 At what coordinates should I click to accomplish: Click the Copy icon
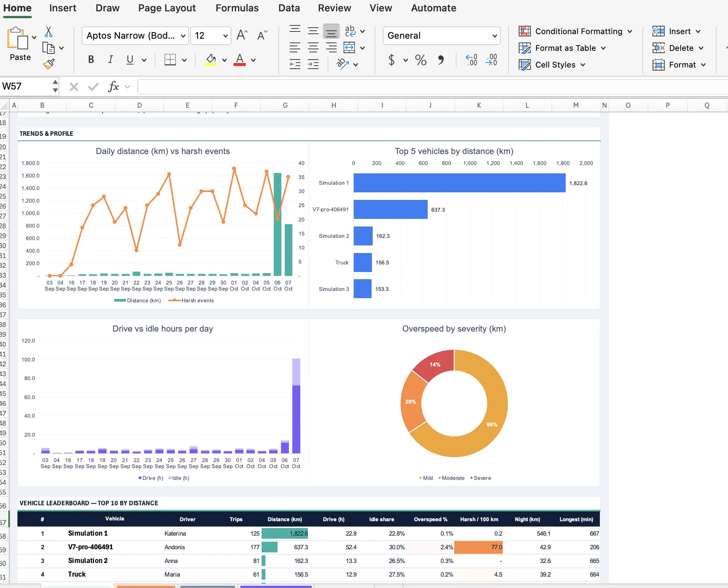click(x=48, y=48)
